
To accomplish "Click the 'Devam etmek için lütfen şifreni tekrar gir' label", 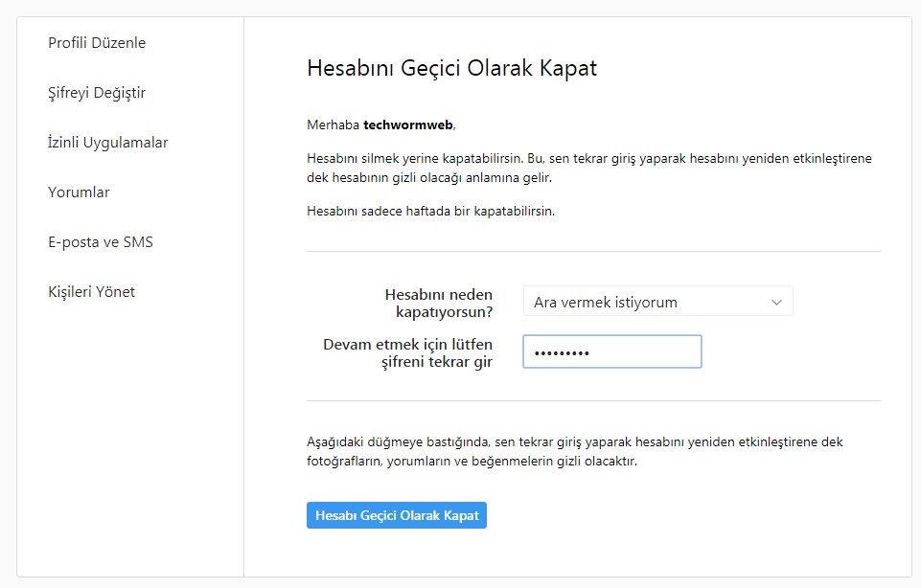I will [x=407, y=352].
